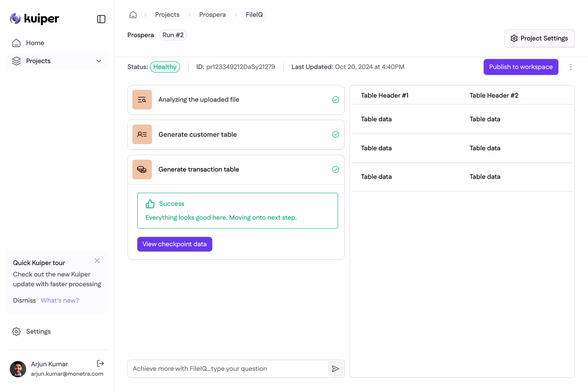Click the FileIQ question input field
The height and width of the screenshot is (392, 588).
(x=227, y=369)
